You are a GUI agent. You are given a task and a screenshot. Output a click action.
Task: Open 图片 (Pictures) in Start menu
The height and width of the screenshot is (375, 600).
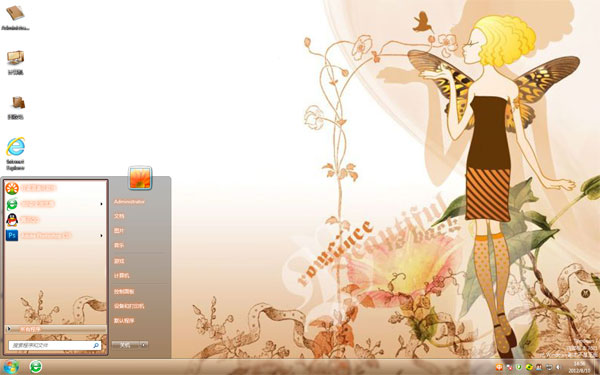point(119,231)
